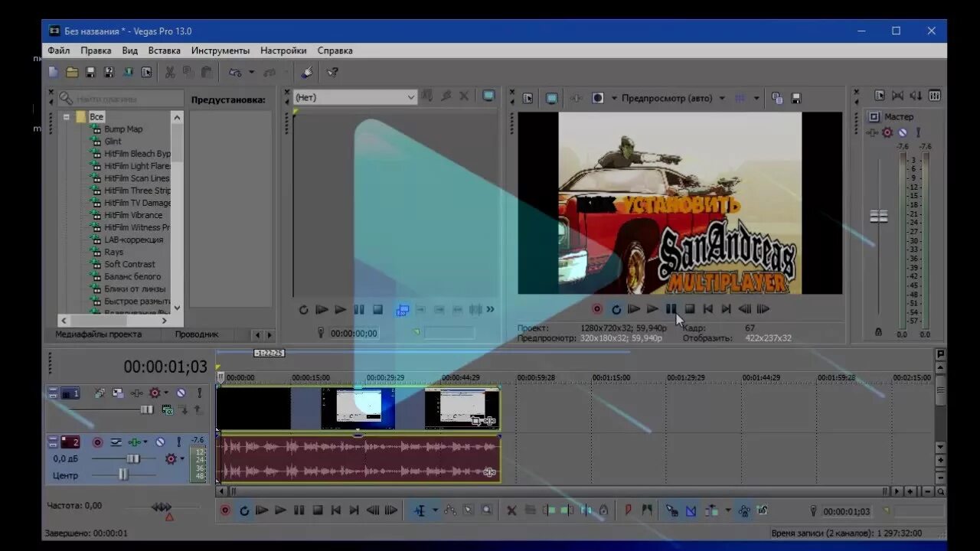Image resolution: width=980 pixels, height=551 pixels.
Task: Collapse the Все folder in plug-in tree
Action: (67, 117)
